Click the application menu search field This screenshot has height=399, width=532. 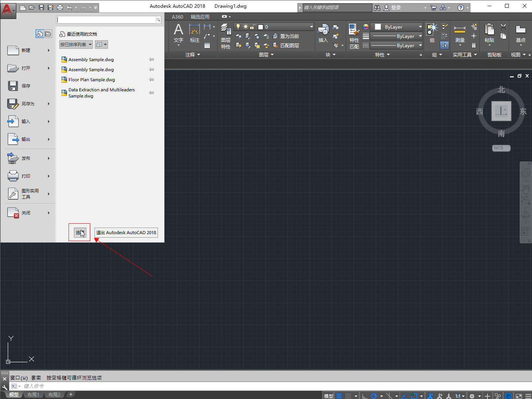pyautogui.click(x=106, y=19)
